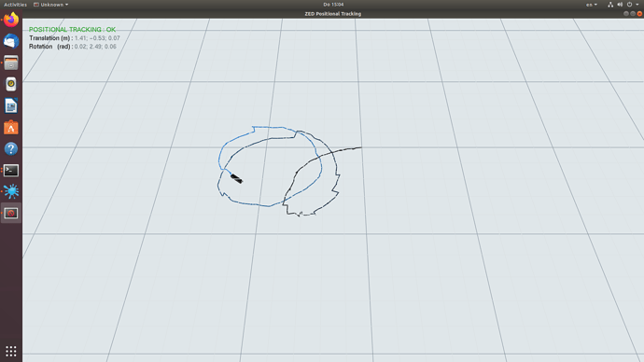Launch LibreOffice Writer from the dock

pos(11,105)
